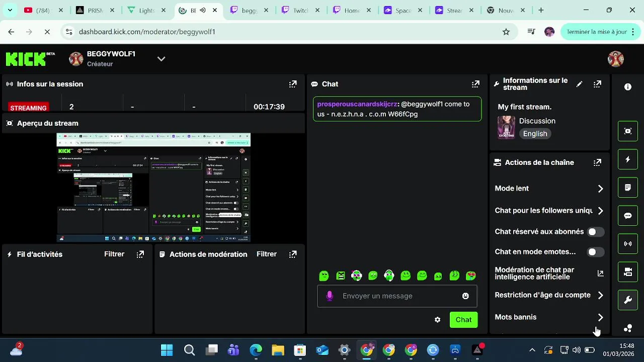
Task: Click the 00:17:39 session timer
Action: tap(269, 107)
